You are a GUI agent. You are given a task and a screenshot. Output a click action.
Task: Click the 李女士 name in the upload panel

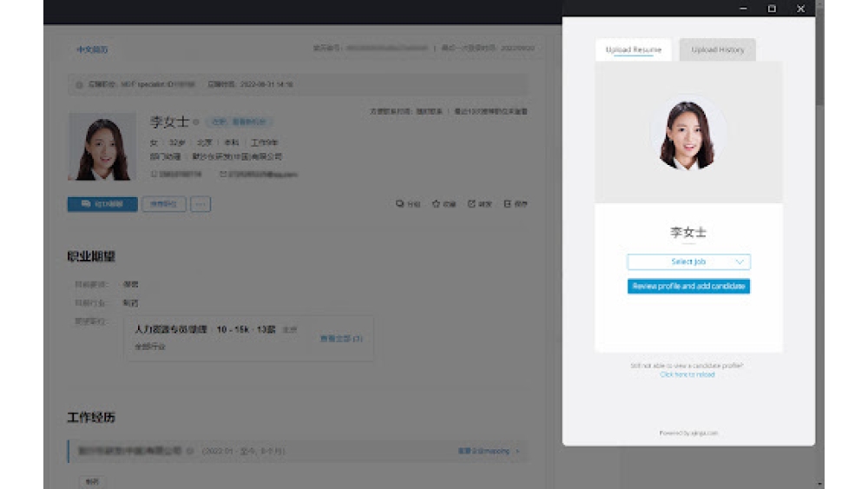688,232
